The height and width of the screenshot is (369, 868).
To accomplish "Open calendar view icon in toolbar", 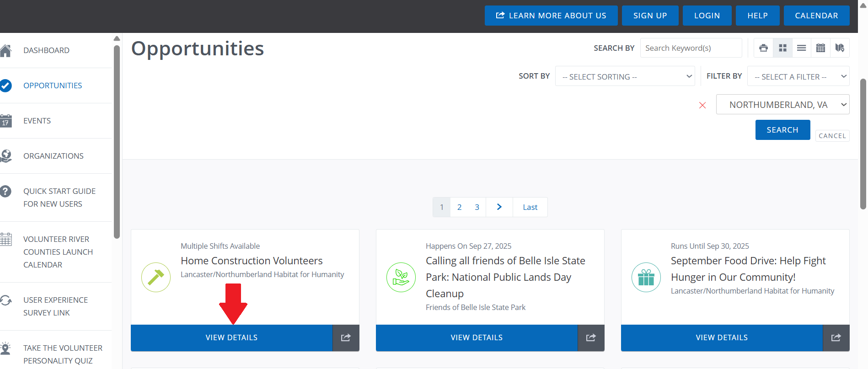I will pyautogui.click(x=820, y=48).
